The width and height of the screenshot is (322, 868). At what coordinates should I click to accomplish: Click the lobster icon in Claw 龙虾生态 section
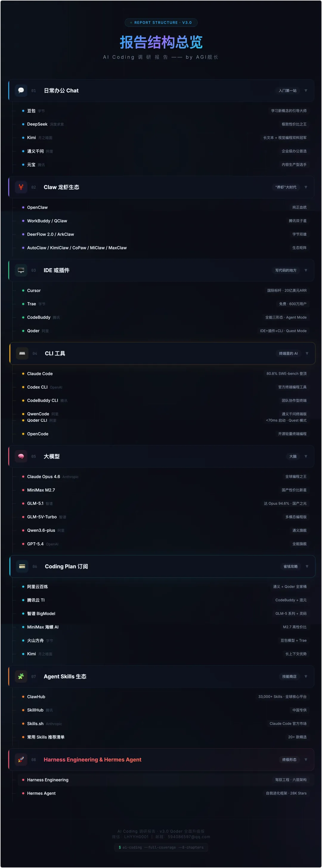(x=21, y=187)
